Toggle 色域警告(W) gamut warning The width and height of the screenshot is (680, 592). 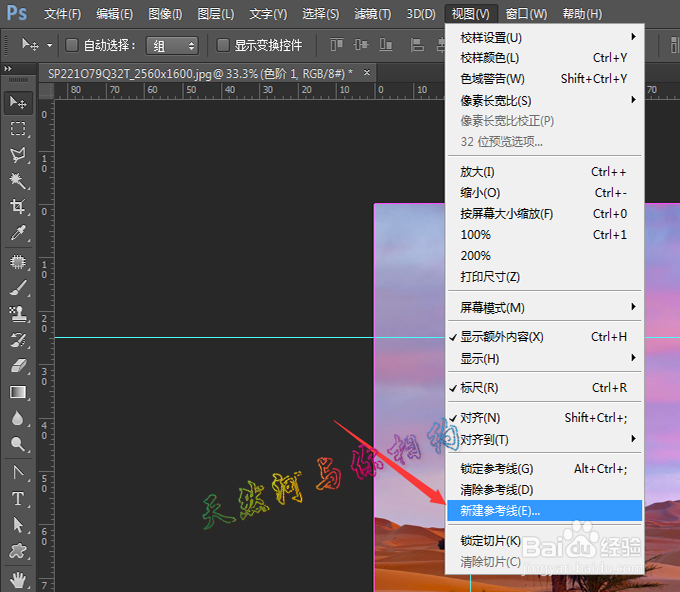click(545, 79)
